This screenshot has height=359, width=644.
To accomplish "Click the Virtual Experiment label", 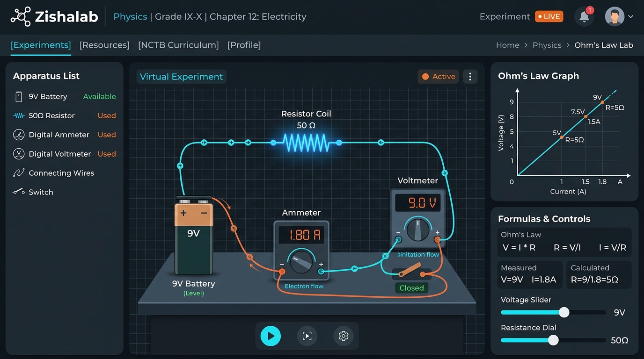I will click(181, 77).
